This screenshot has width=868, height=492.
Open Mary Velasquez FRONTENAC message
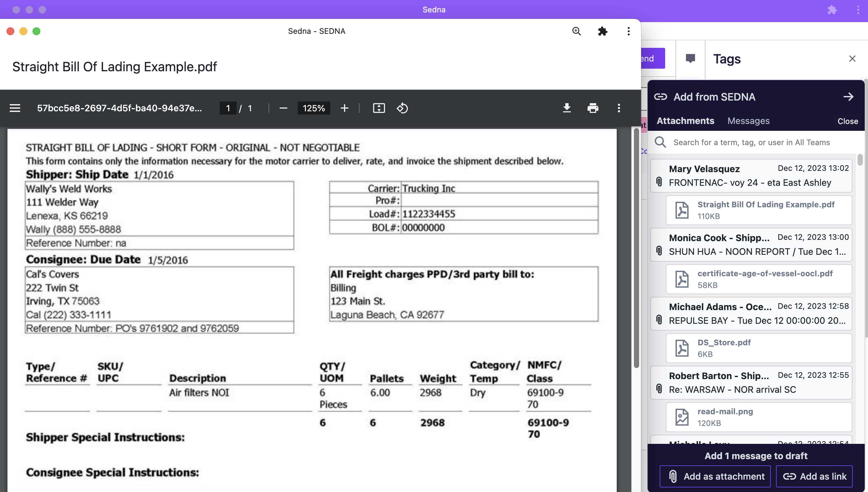pyautogui.click(x=751, y=176)
